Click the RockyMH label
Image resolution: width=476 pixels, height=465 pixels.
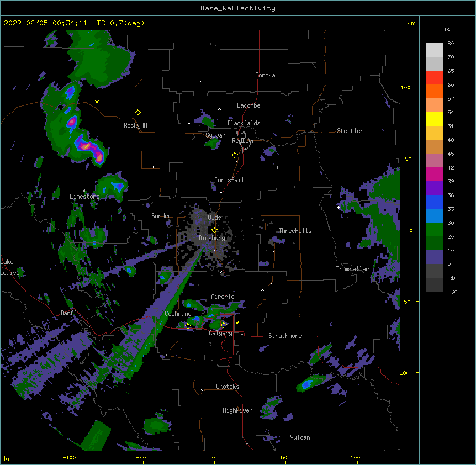coord(135,125)
